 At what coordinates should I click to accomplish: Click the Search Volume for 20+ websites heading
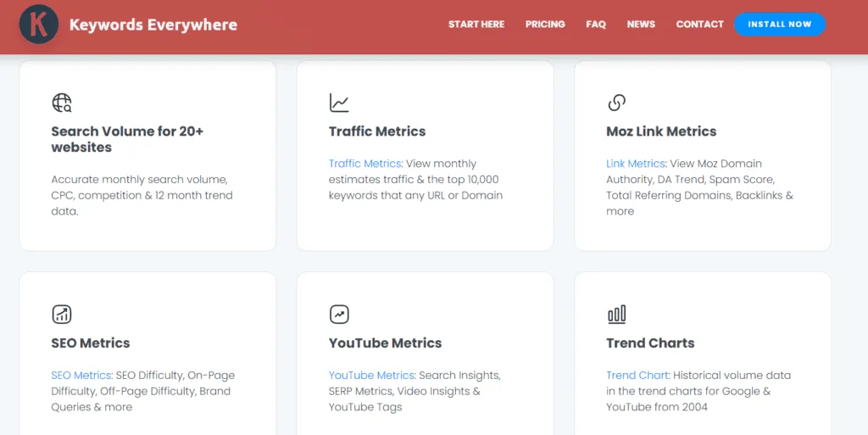[127, 139]
